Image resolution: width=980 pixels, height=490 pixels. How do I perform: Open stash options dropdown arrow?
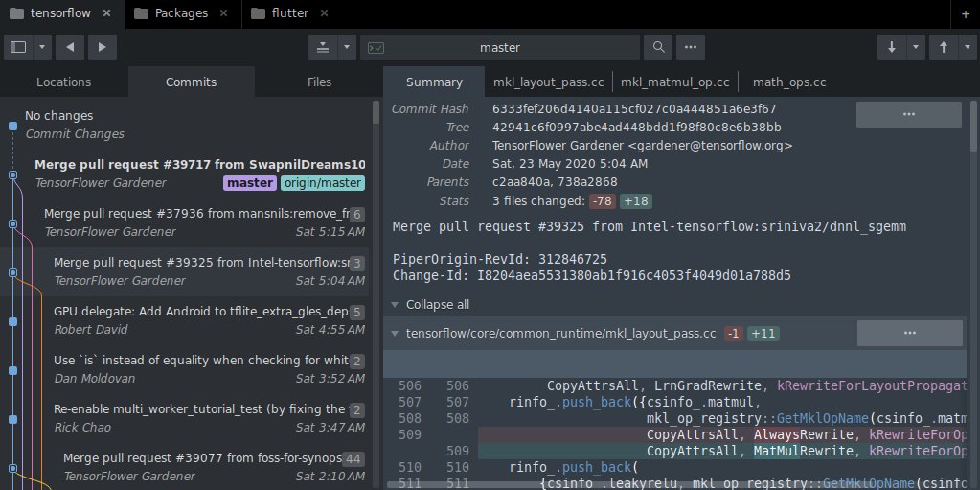pos(347,48)
